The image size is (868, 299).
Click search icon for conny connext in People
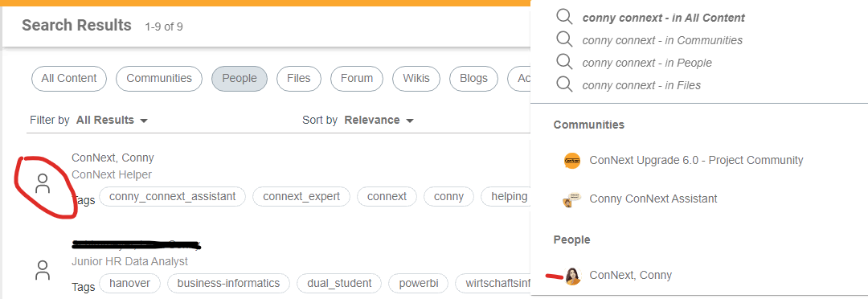tap(564, 62)
